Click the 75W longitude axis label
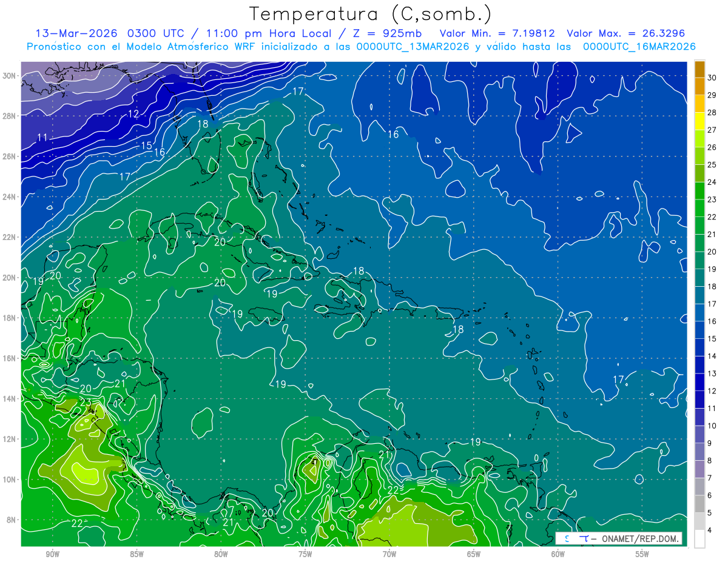The height and width of the screenshot is (562, 728). pos(305,554)
